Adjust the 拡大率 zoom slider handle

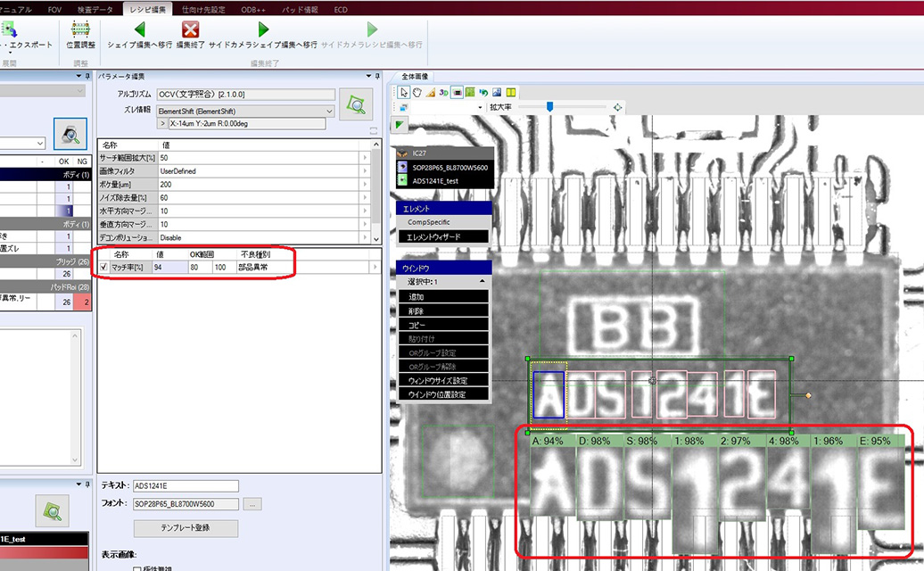point(549,107)
